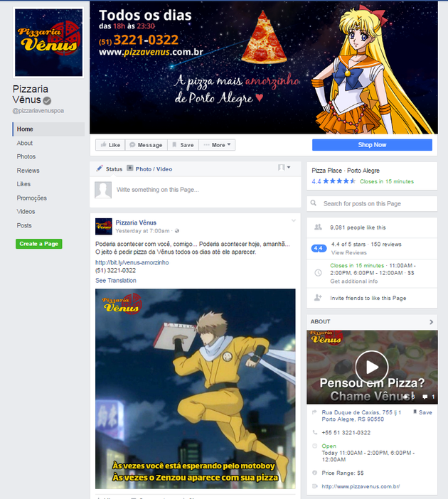Click the Message button

pos(146,145)
